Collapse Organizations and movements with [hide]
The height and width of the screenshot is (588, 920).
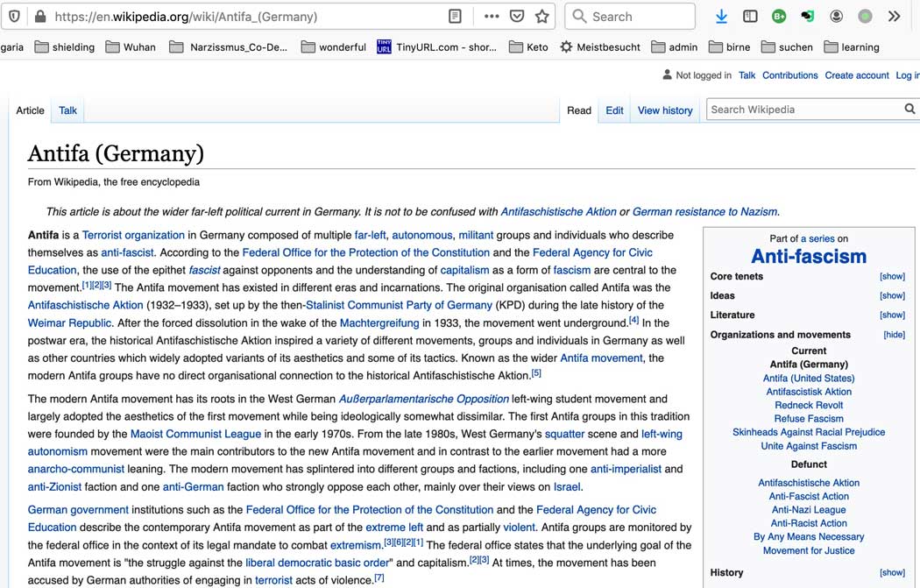[895, 335]
